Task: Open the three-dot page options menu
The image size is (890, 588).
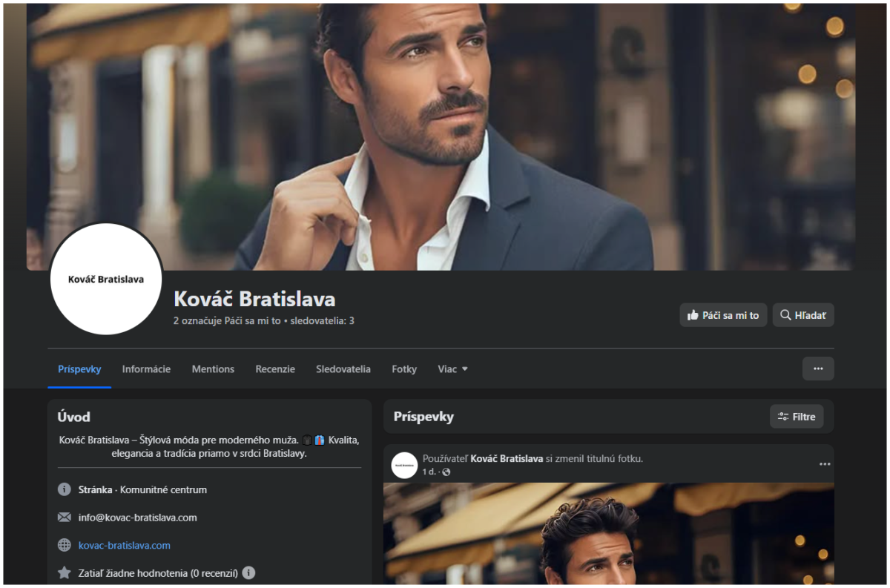Action: coord(818,369)
